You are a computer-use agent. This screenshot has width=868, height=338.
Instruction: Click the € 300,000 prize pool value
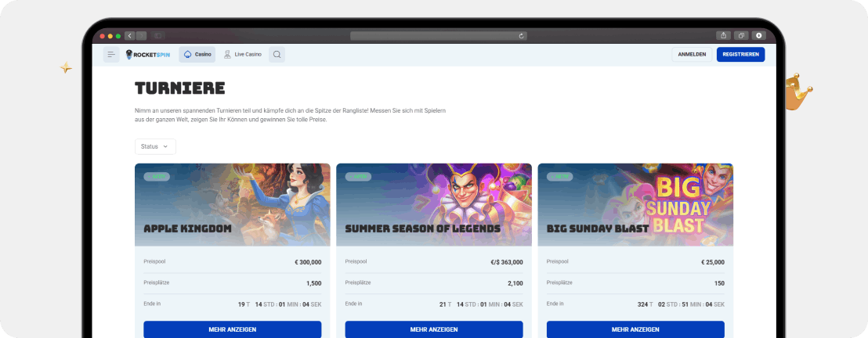pos(308,262)
